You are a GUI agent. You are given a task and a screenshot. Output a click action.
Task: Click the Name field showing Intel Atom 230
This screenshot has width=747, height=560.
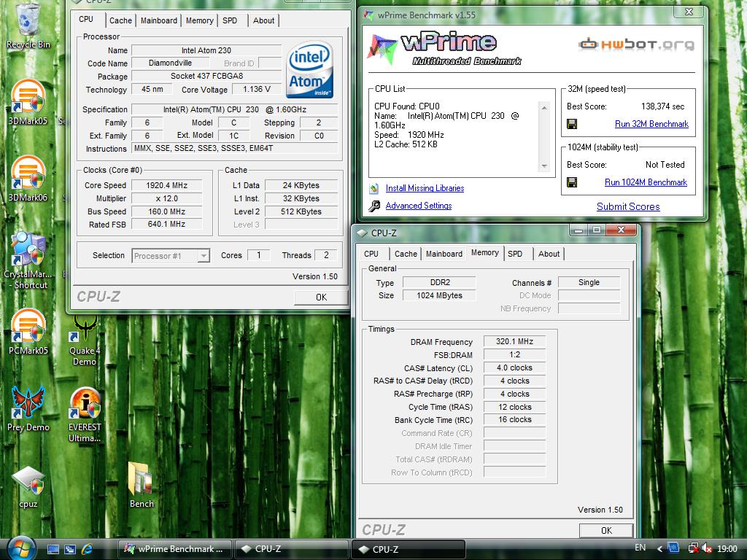click(x=206, y=50)
